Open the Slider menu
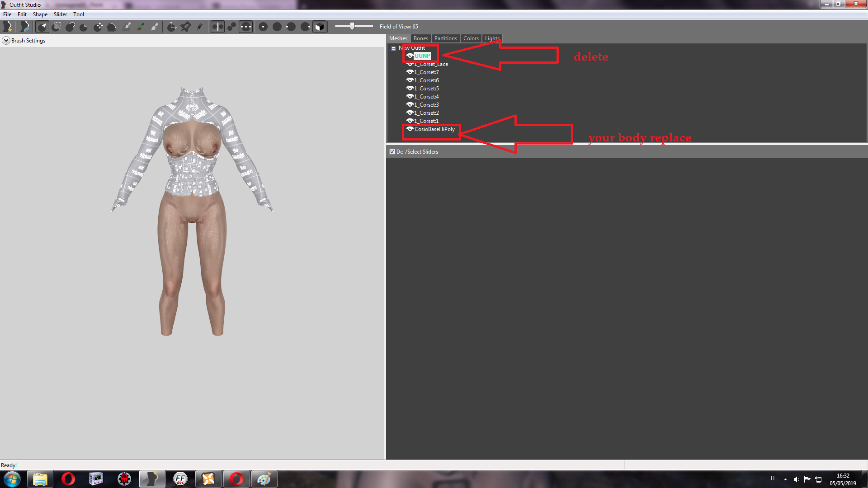The width and height of the screenshot is (868, 488). click(60, 14)
